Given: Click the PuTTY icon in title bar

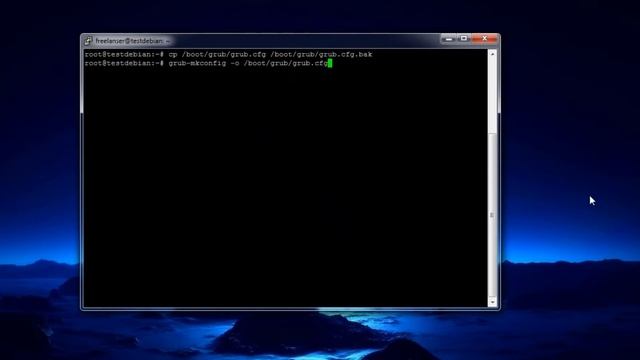Looking at the screenshot, I should [88, 41].
